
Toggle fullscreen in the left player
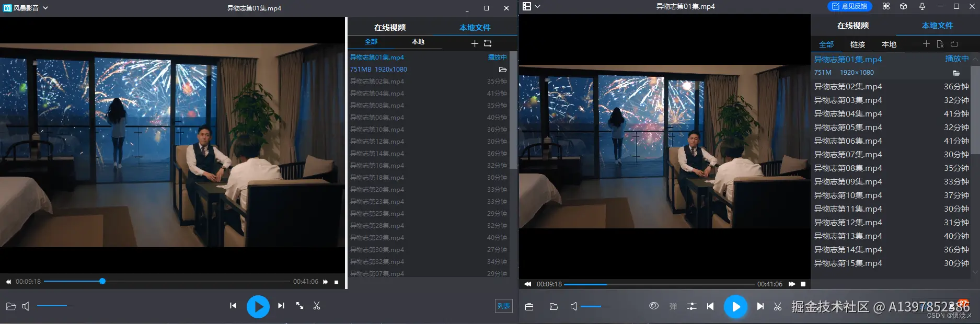(x=299, y=306)
